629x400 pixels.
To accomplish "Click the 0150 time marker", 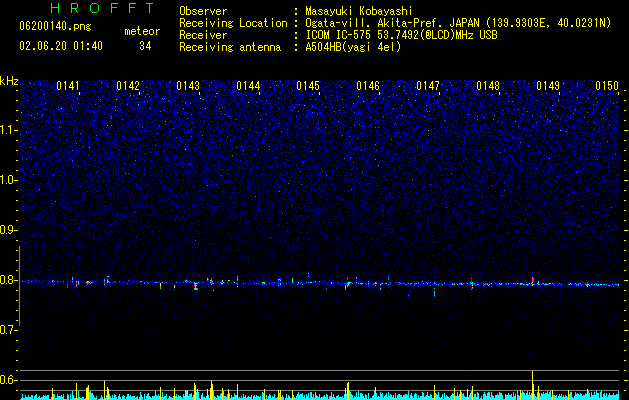I will (607, 86).
